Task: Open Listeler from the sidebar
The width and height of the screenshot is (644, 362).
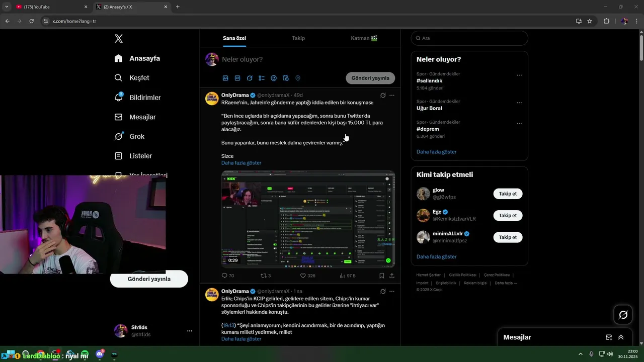Action: pos(133,156)
